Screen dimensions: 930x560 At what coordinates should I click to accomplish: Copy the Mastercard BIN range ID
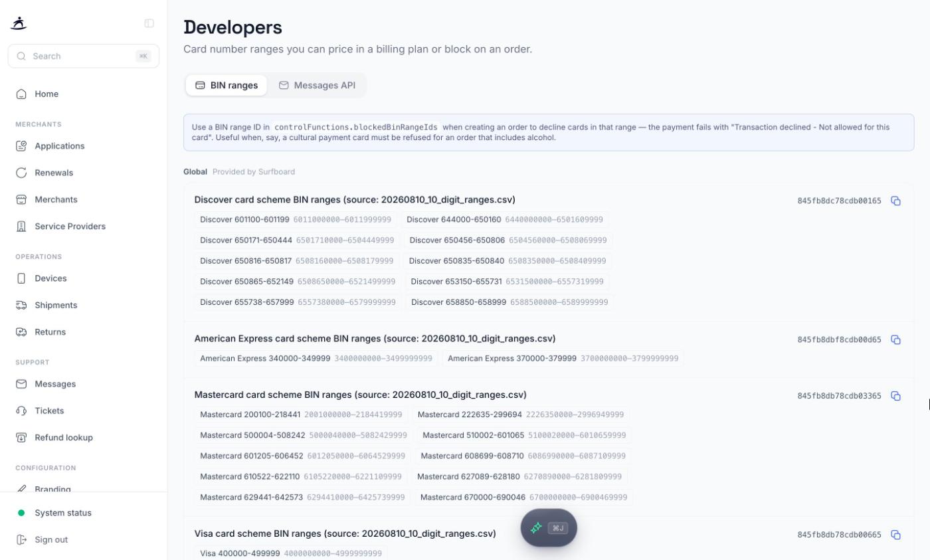coord(895,396)
